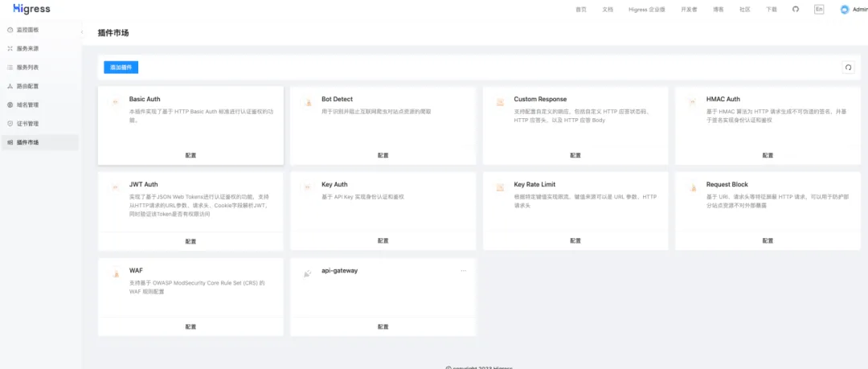The image size is (868, 369).
Task: Click the Bot Detect plugin icon
Action: pos(307,103)
